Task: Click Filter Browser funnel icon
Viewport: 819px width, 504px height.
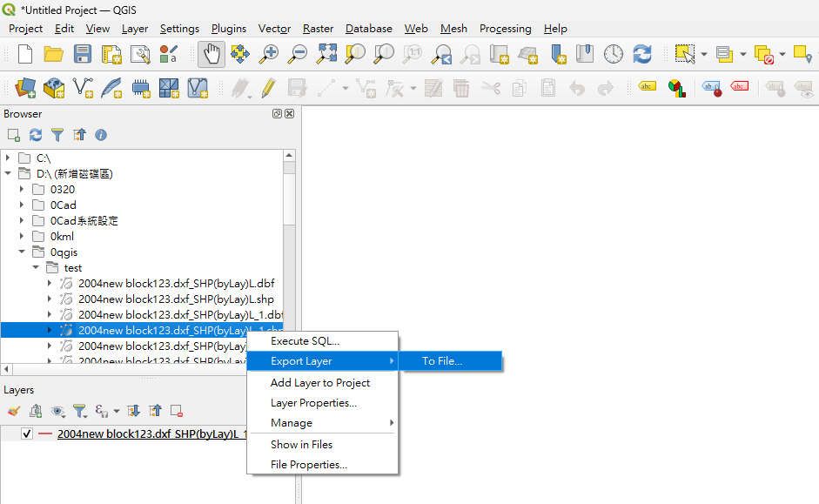Action: (x=57, y=135)
